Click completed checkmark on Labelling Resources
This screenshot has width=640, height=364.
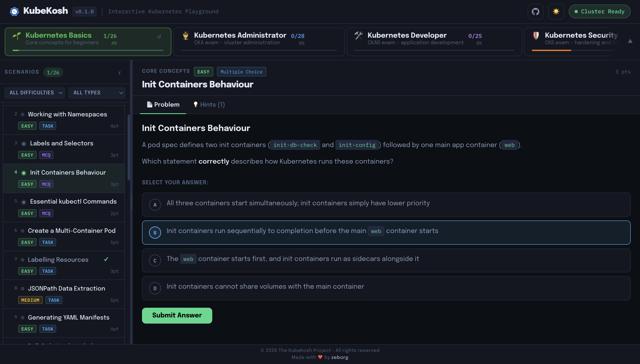click(x=106, y=259)
